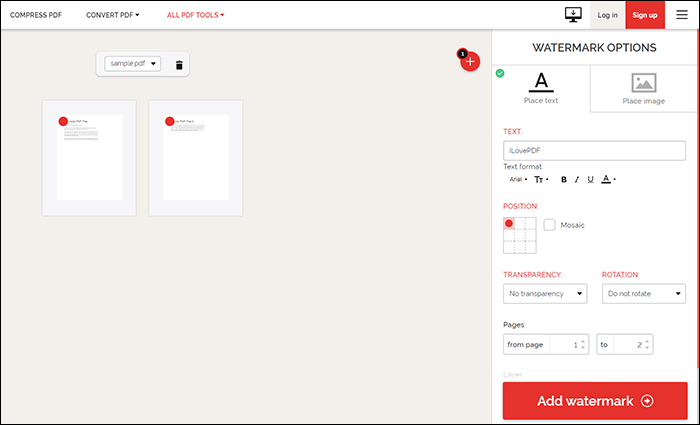Screen dimensions: 700x425
Task: Open the All PDF Tools menu
Action: pyautogui.click(x=195, y=15)
